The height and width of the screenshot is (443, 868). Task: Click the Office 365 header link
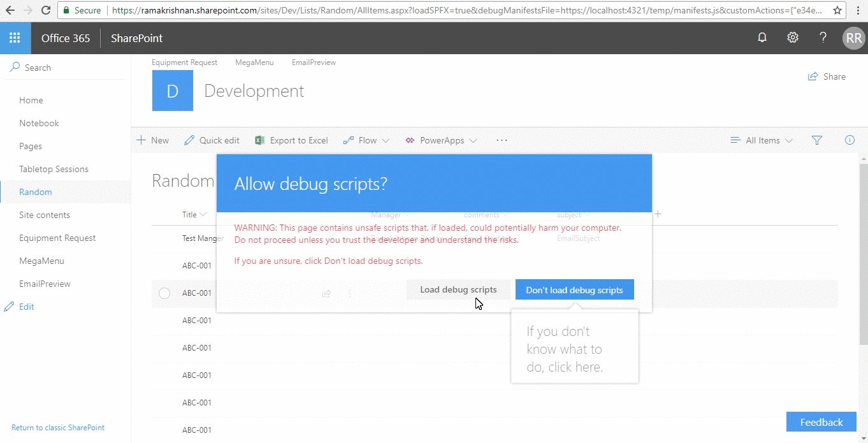click(66, 38)
